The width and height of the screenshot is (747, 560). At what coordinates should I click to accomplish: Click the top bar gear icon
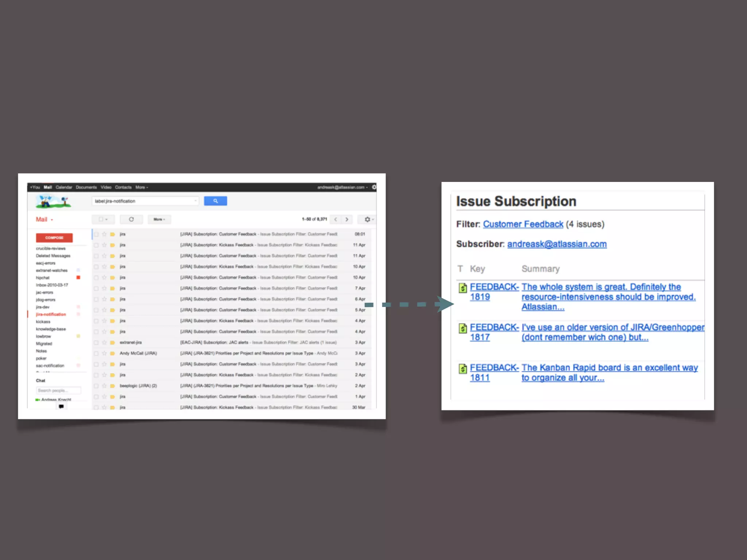pos(374,187)
